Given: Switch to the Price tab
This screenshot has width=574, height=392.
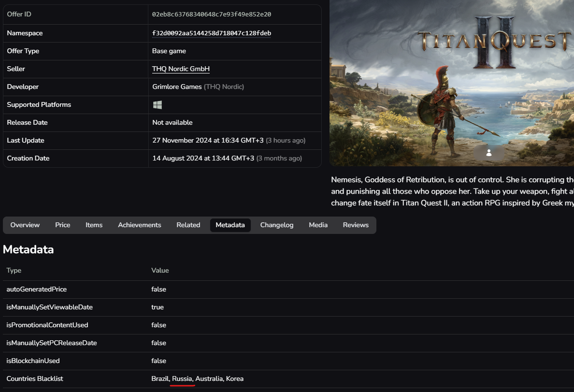Looking at the screenshot, I should (63, 225).
